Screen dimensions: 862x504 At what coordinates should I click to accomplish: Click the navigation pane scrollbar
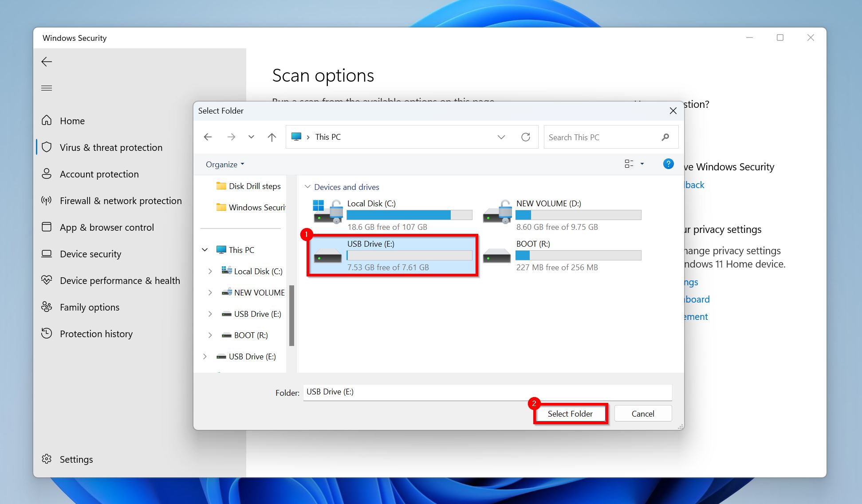[291, 315]
